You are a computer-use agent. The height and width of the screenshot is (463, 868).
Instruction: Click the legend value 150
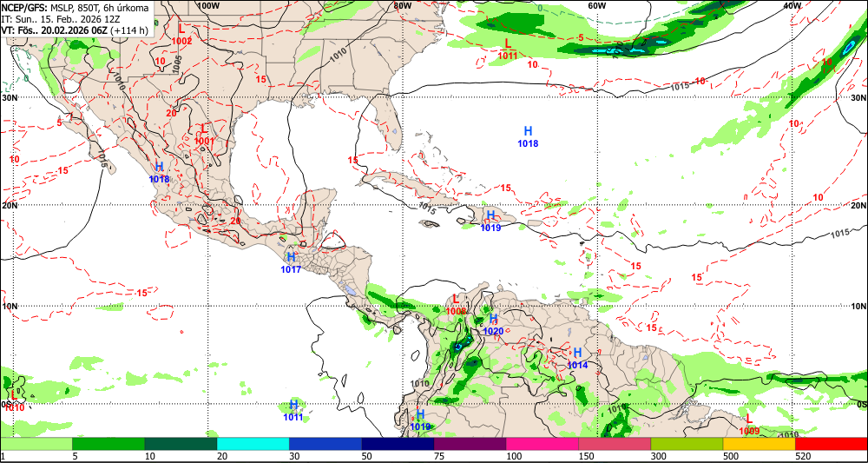pyautogui.click(x=586, y=456)
